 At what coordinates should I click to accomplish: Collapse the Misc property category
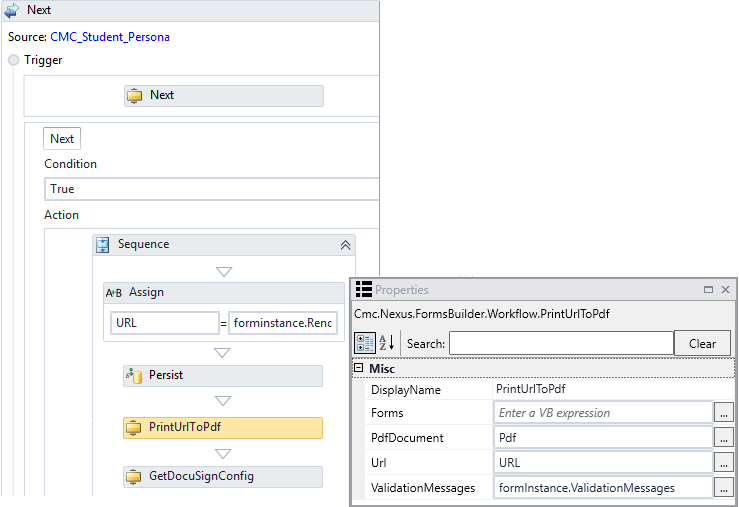pos(359,369)
